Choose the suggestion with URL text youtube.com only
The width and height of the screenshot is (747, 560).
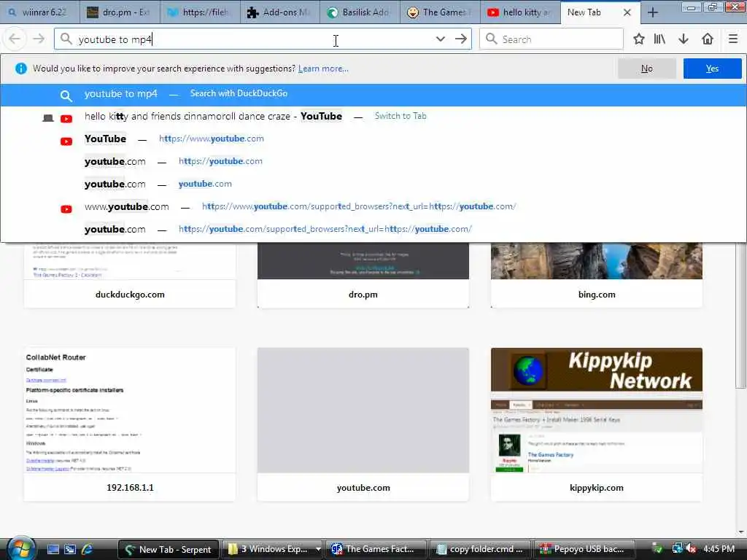[373, 184]
